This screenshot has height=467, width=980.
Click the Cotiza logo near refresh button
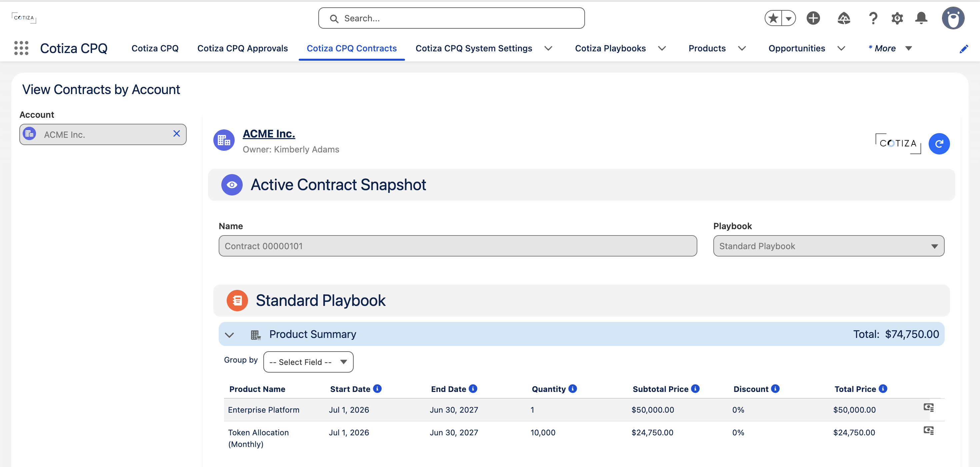point(898,143)
